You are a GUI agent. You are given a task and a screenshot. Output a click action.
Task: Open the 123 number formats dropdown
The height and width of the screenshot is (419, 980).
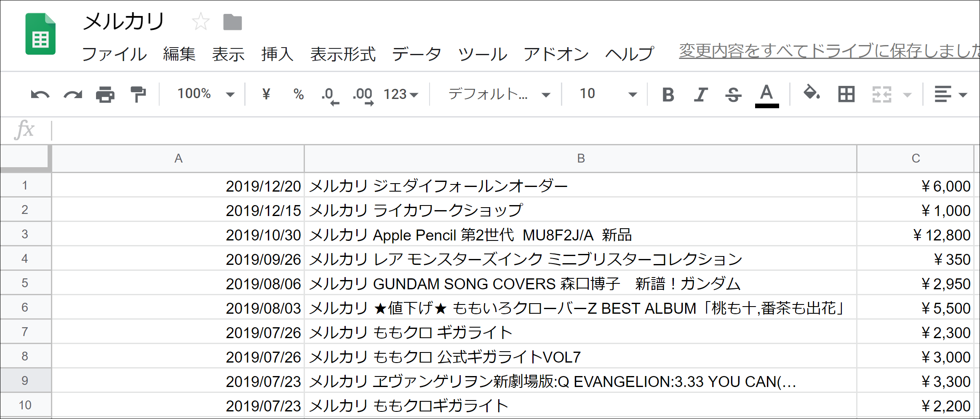pos(401,94)
